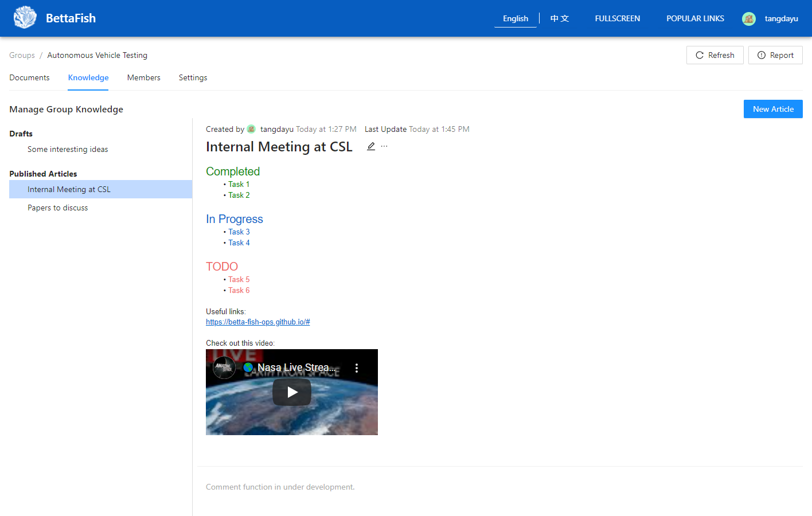Click Task 2 list item
Viewport: 812px width, 516px height.
pos(239,195)
